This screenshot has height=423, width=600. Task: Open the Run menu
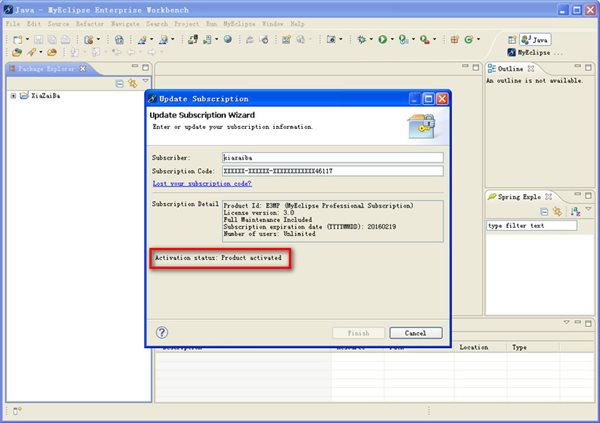[212, 24]
